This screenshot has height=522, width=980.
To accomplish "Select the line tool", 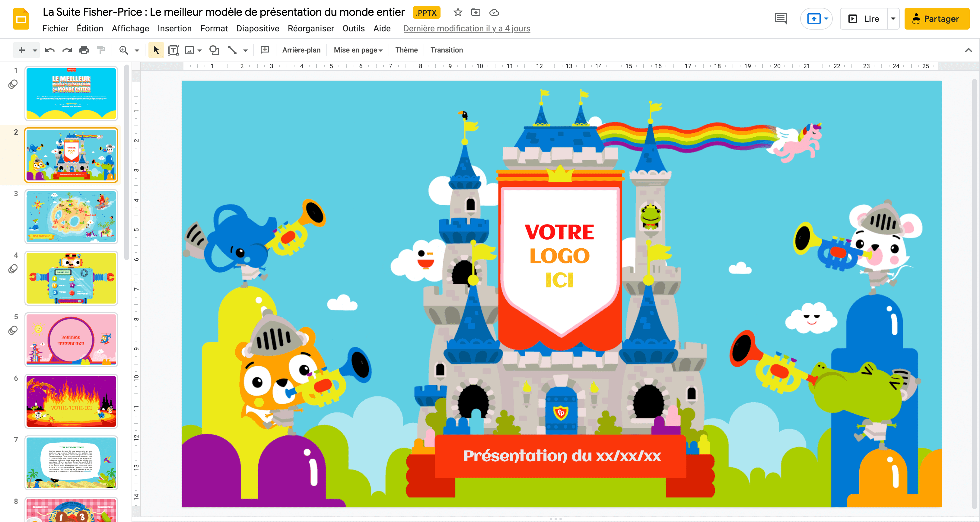I will 232,50.
